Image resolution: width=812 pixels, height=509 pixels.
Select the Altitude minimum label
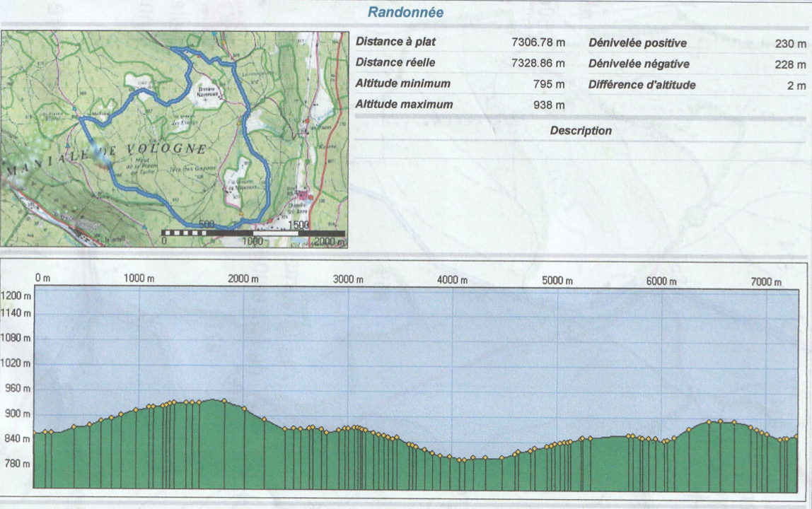coord(402,84)
